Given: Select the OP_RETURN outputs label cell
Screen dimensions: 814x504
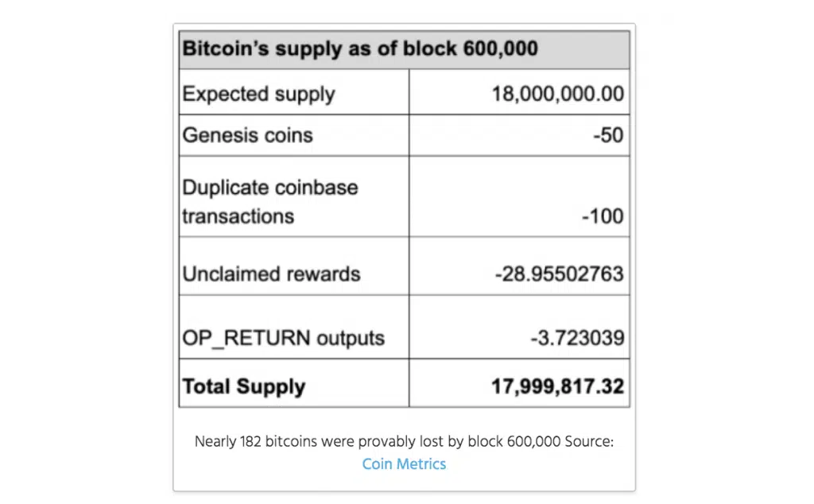Looking at the screenshot, I should tap(294, 327).
